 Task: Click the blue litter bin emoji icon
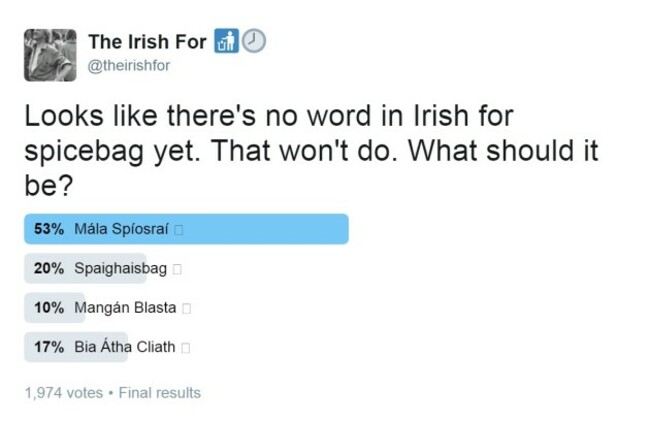click(x=226, y=41)
